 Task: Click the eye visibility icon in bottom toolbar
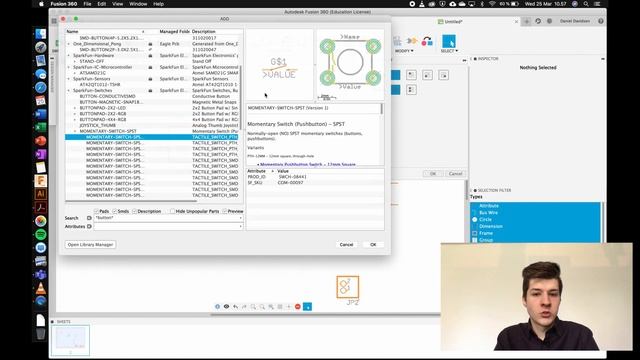[x=226, y=307]
